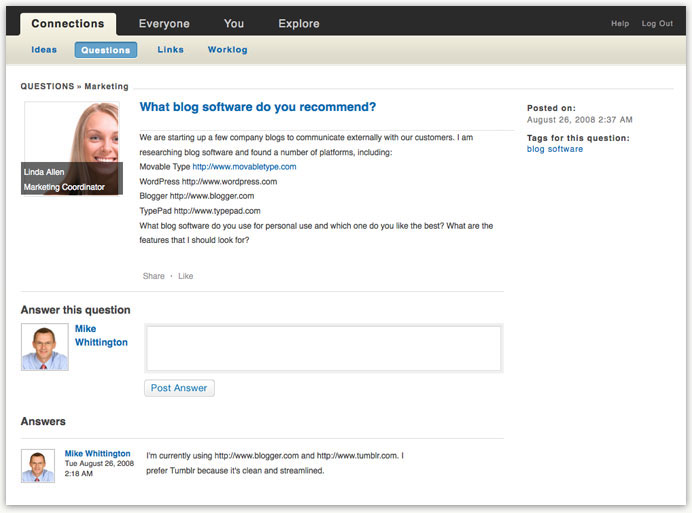The image size is (692, 513).
Task: Go to the You tab
Action: pyautogui.click(x=234, y=24)
